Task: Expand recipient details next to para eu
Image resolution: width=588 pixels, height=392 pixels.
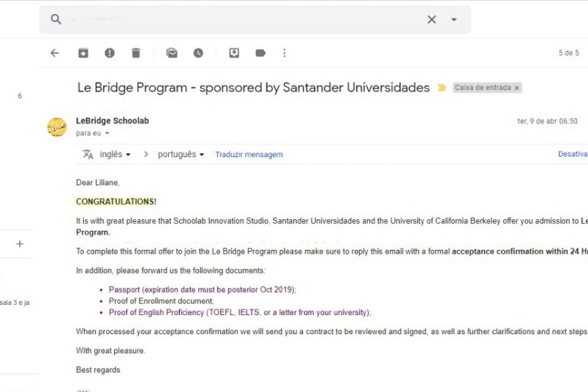Action: [108, 134]
